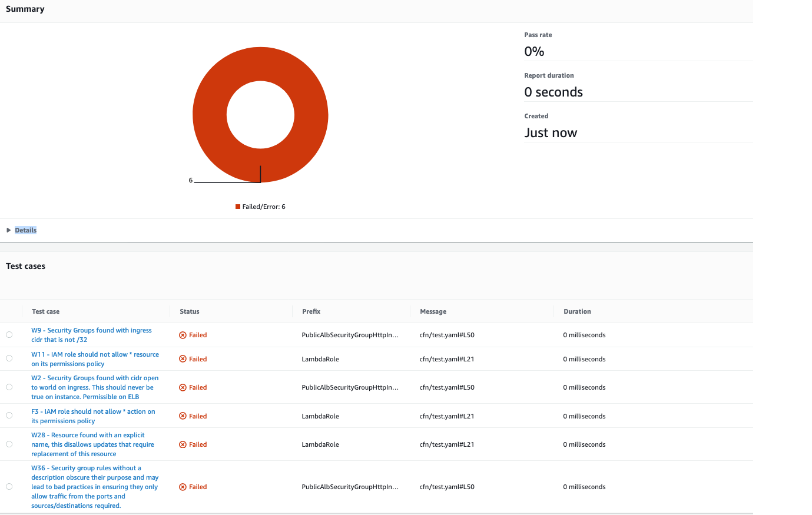The height and width of the screenshot is (515, 812).
Task: Expand the Details section
Action: (x=25, y=230)
